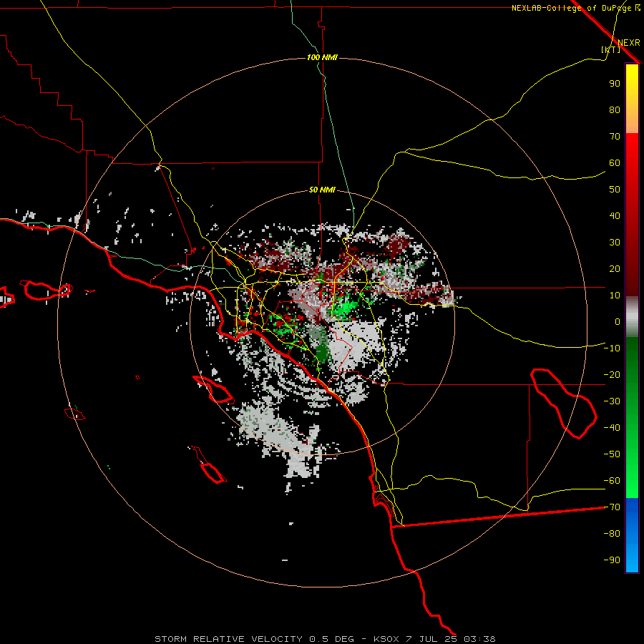Click the "STORM RELATIVE VELOCITY" caption text
This screenshot has height=644, width=644.
click(228, 639)
